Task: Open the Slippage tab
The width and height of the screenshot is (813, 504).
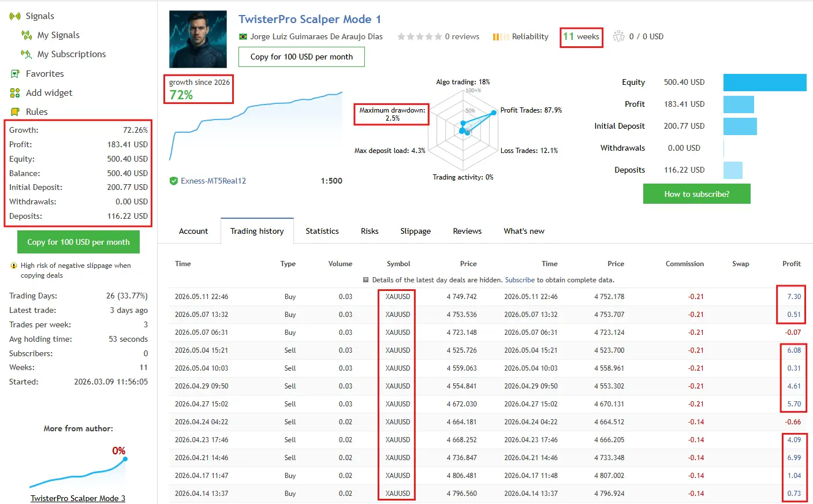Action: (x=416, y=231)
